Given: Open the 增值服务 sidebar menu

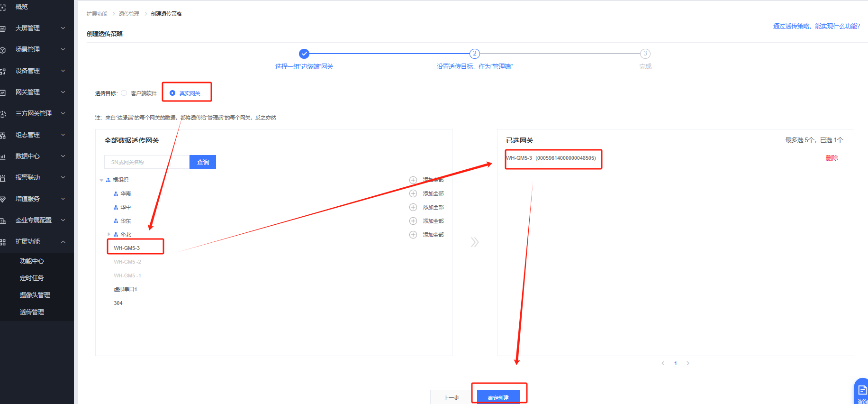Looking at the screenshot, I should coord(37,199).
